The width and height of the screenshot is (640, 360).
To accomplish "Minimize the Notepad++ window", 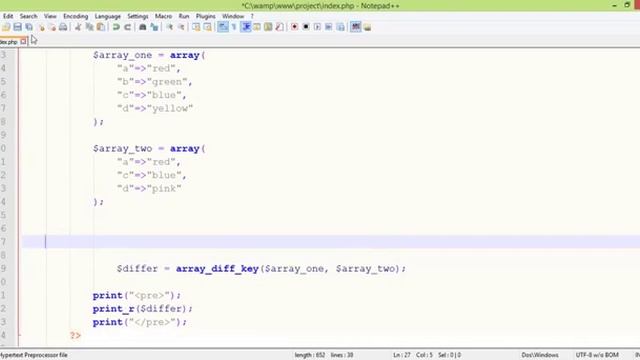I will coord(614,5).
